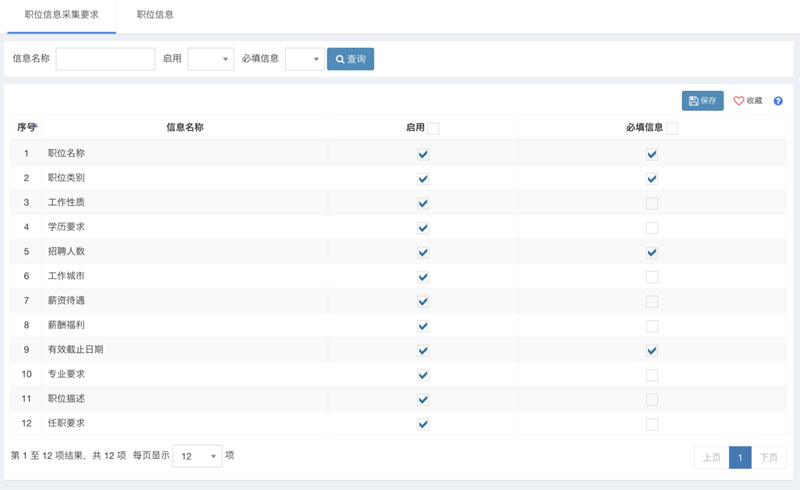Click the 查询 search button
Viewport: 800px width, 490px height.
click(350, 59)
